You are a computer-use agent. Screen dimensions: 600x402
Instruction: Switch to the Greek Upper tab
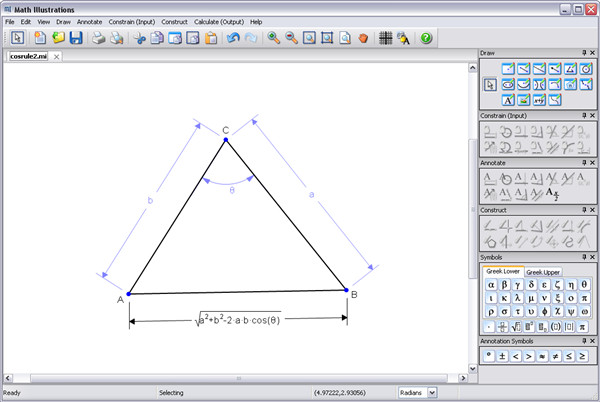tap(543, 271)
